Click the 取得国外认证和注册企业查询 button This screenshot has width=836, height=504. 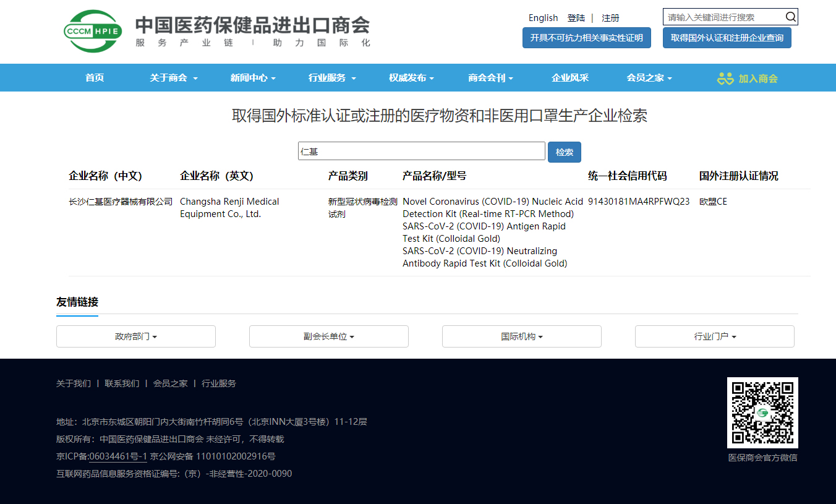tap(727, 38)
